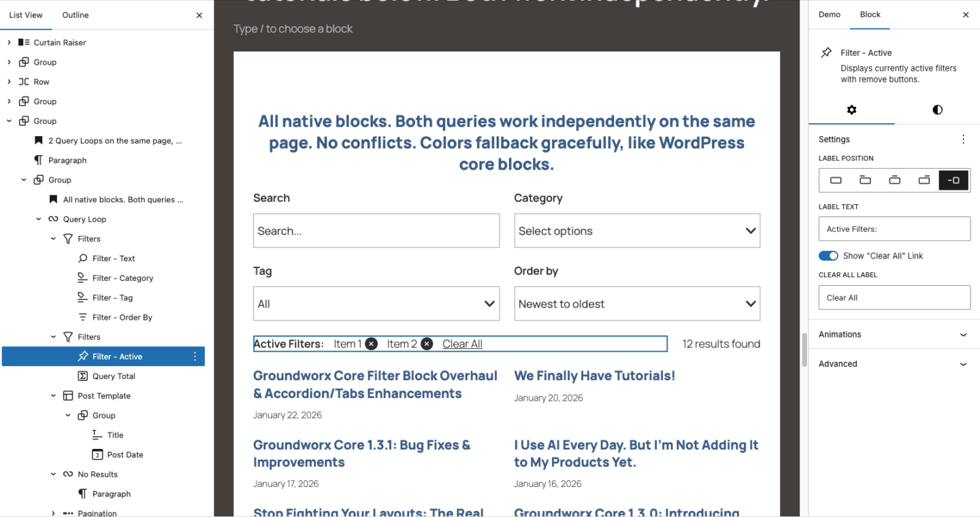
Task: Disable the Show "Clear All" Link toggle
Action: tap(828, 255)
